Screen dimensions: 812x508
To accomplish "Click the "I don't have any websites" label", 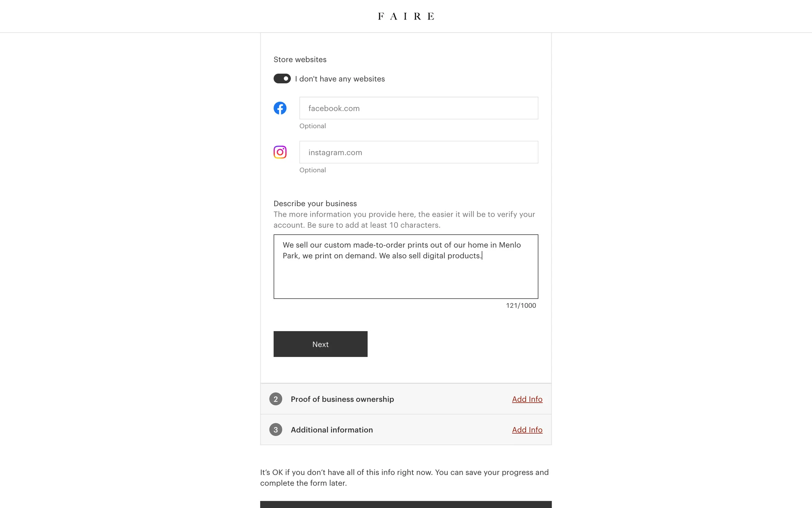I will pyautogui.click(x=340, y=79).
